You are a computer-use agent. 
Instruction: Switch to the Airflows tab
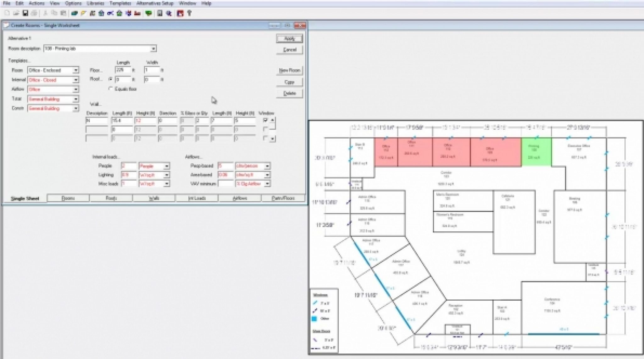tap(240, 198)
